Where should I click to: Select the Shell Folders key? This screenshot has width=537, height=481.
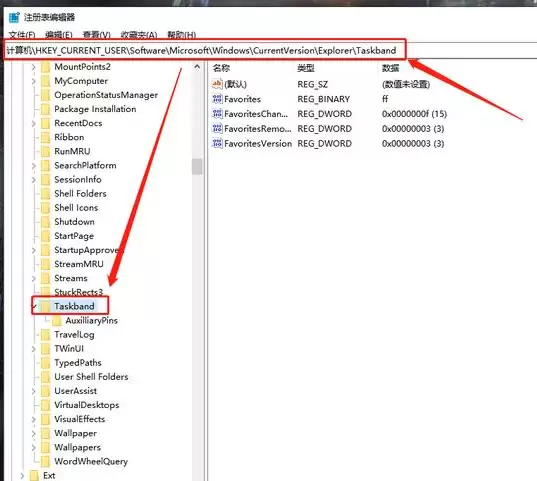pos(80,194)
